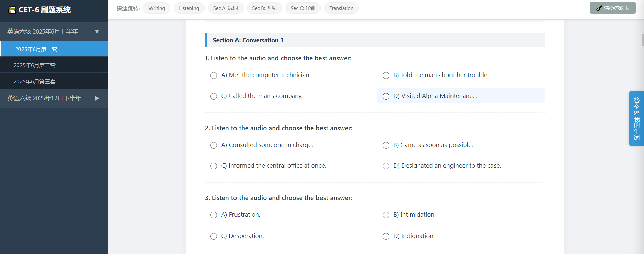Select option A) Met the computer technician
The height and width of the screenshot is (254, 644).
click(x=214, y=75)
